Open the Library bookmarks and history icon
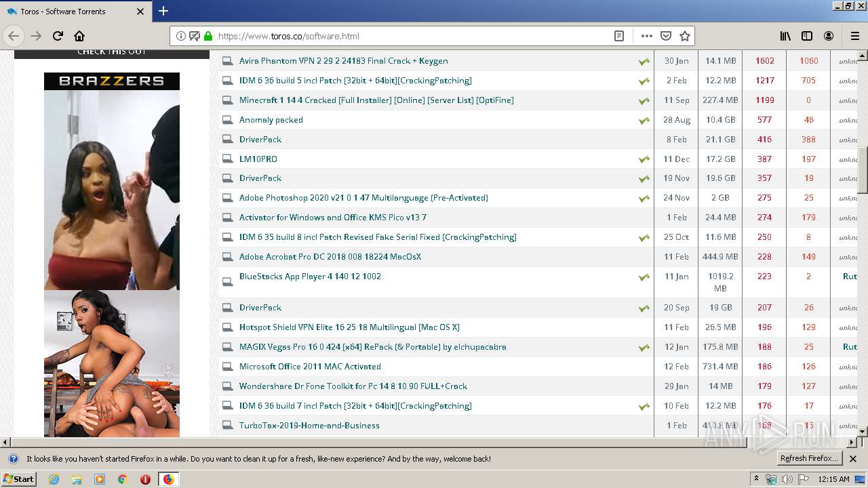 785,36
